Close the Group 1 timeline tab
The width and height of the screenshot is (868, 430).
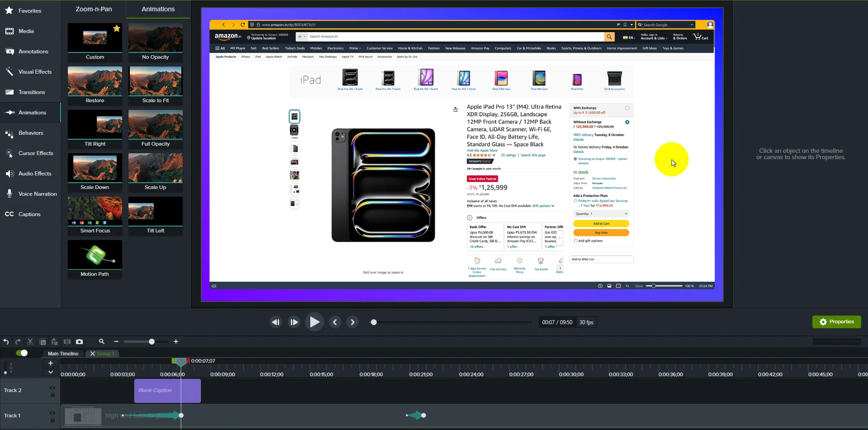click(93, 354)
